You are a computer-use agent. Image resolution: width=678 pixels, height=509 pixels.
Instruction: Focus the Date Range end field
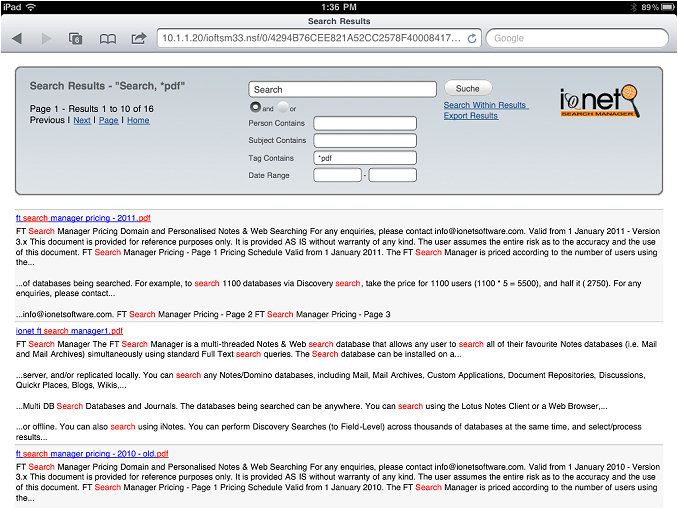[x=393, y=175]
